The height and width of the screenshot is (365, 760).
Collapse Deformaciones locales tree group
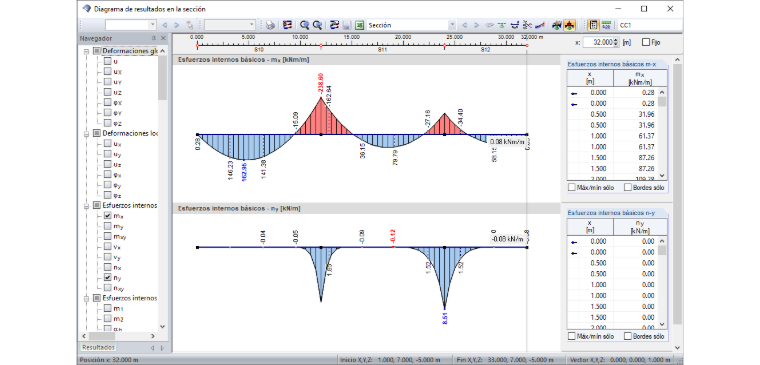click(x=87, y=133)
